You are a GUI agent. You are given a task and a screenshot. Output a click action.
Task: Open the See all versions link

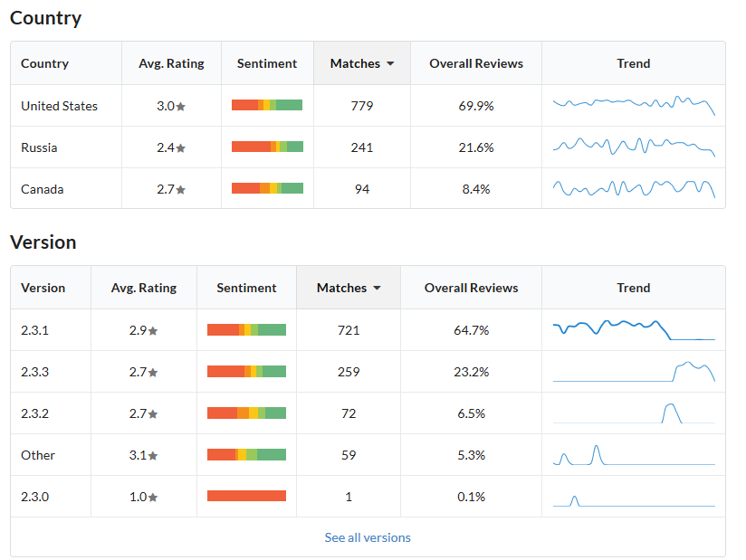pyautogui.click(x=368, y=537)
